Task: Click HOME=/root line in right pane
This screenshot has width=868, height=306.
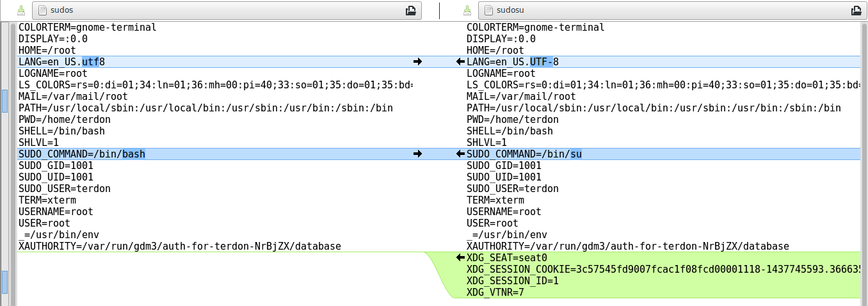Action: 495,51
